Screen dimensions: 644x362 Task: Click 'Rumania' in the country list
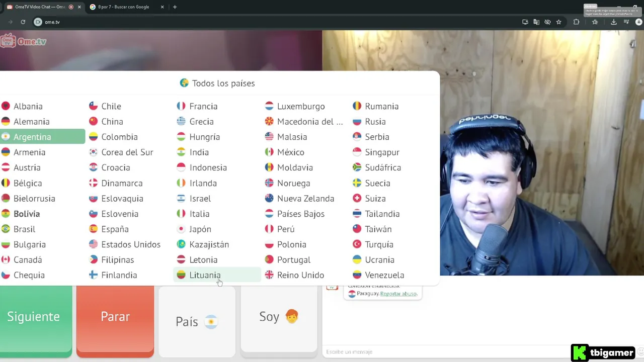click(x=382, y=106)
